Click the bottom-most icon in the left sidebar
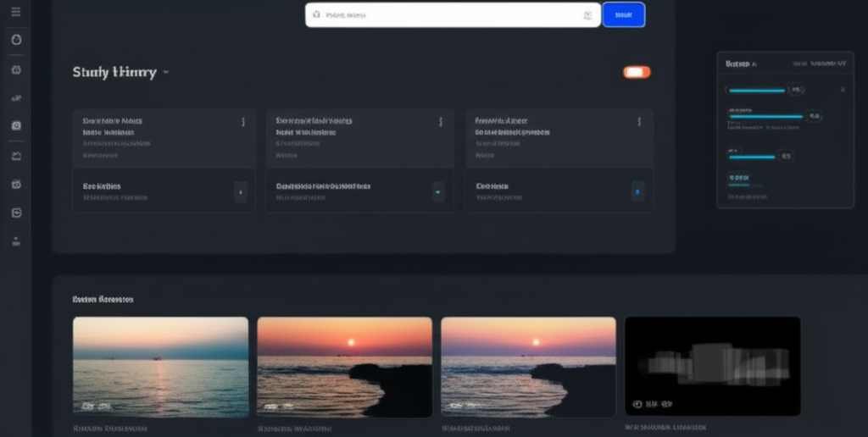Image resolution: width=868 pixels, height=437 pixels. pos(16,241)
